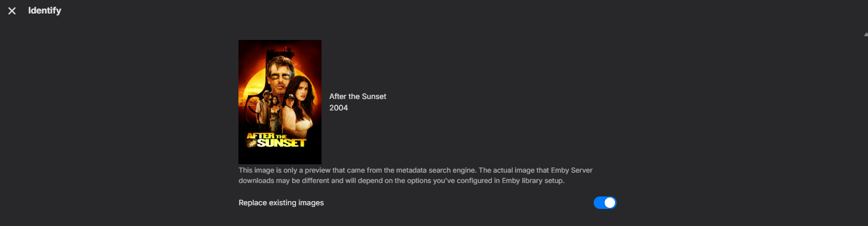The width and height of the screenshot is (868, 226).
Task: Click the movie poster's After the Sunset logo
Action: click(x=276, y=139)
